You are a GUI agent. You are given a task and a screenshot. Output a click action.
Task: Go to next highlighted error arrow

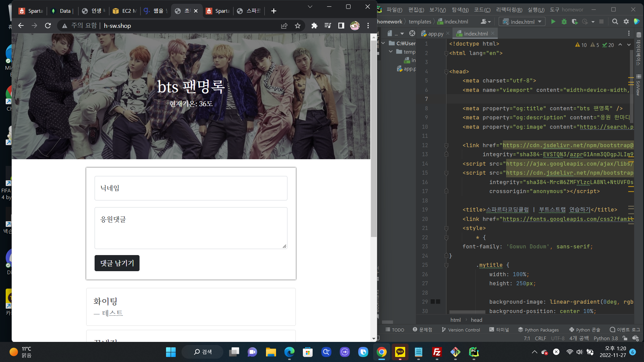coord(629,45)
